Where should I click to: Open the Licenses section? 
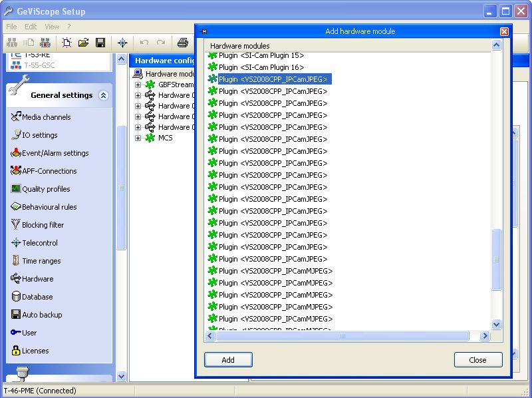pyautogui.click(x=35, y=351)
